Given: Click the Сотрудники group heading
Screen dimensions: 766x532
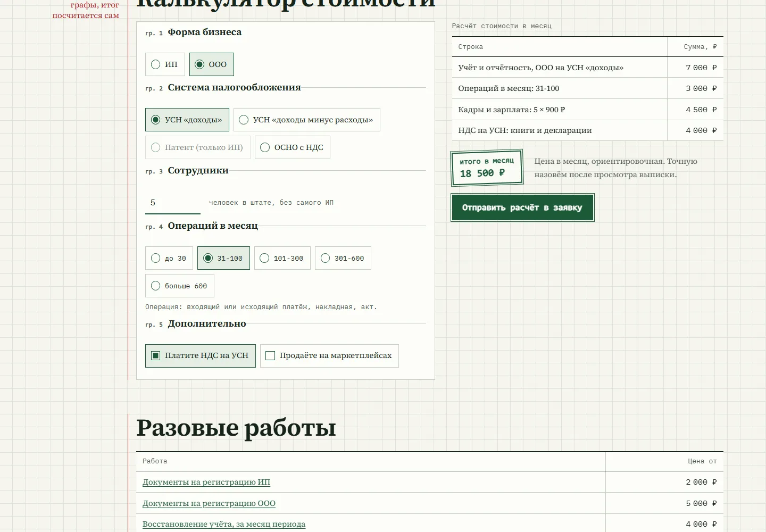Looking at the screenshot, I should (x=198, y=170).
